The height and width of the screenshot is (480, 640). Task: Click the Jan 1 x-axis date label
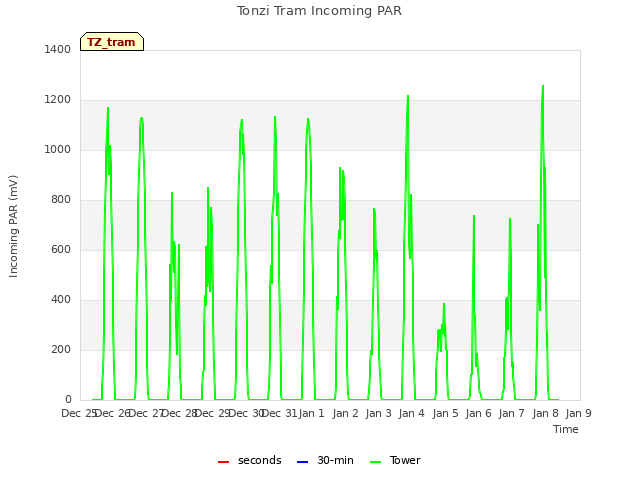[311, 413]
